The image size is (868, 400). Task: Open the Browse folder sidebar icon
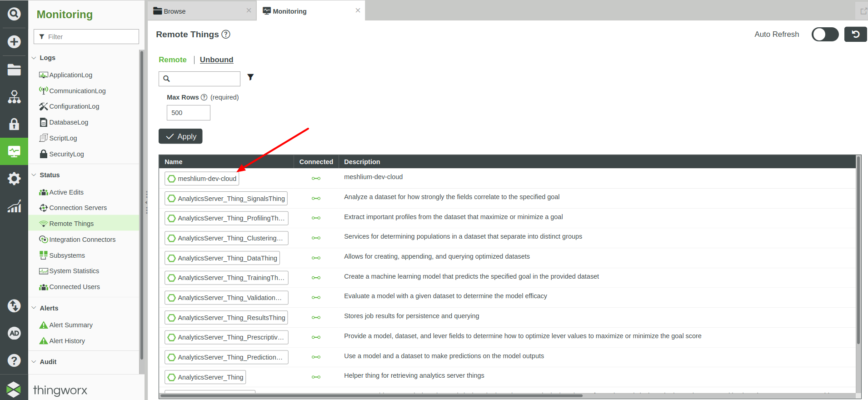[x=14, y=70]
